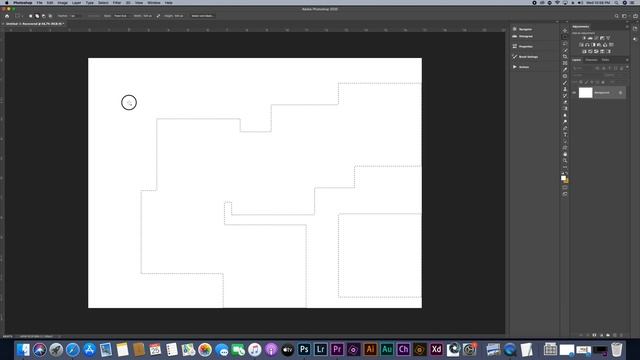Open the marquee tool preset picker

point(18,16)
